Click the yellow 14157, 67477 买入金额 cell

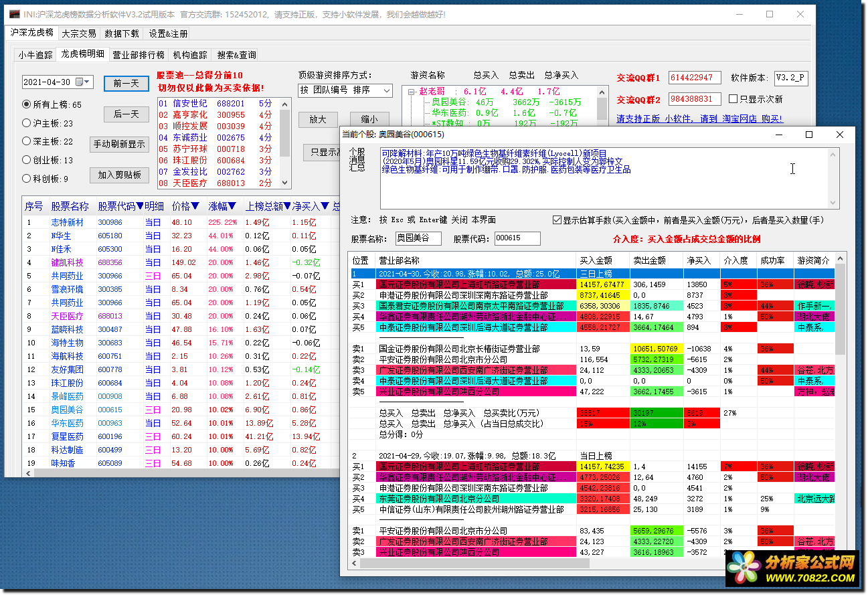click(x=603, y=284)
